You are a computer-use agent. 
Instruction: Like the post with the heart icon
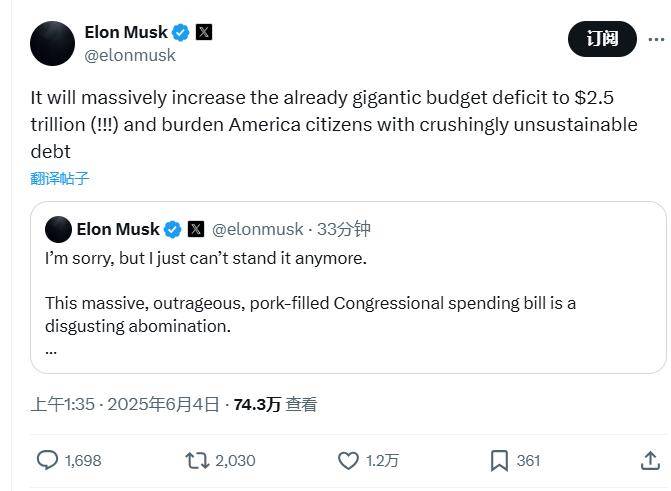pyautogui.click(x=348, y=460)
